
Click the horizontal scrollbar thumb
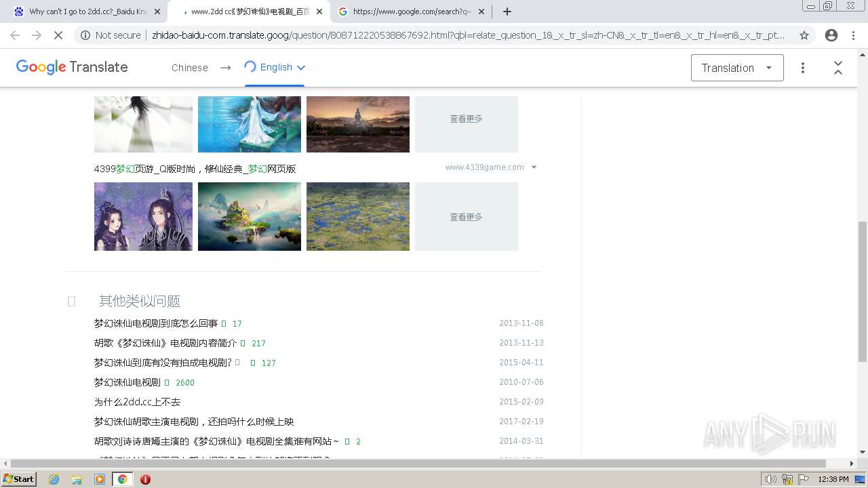point(418,464)
